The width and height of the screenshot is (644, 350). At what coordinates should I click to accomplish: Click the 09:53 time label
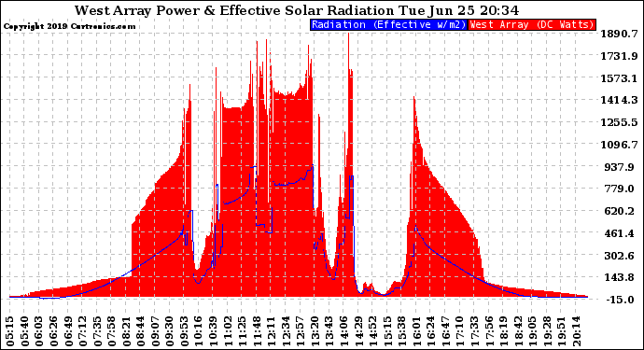[x=185, y=331]
